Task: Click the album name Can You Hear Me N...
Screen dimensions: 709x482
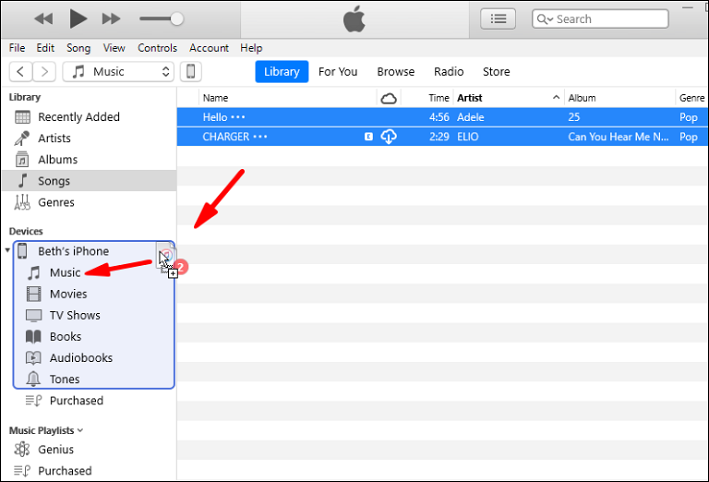Action: pos(618,137)
